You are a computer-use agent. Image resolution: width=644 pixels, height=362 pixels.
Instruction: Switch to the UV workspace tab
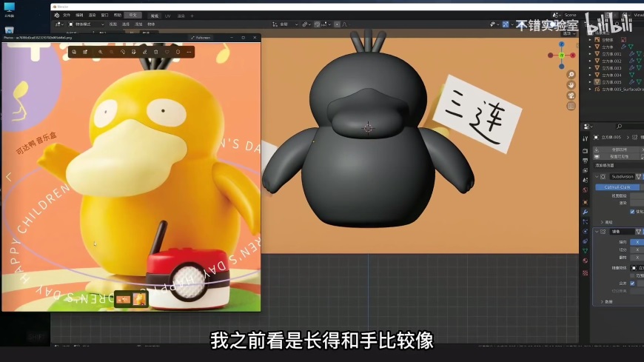coord(167,16)
